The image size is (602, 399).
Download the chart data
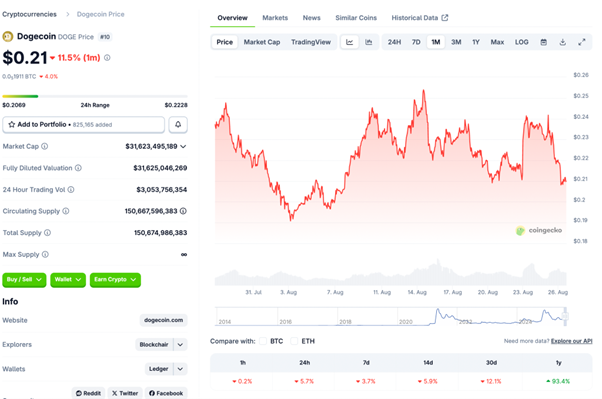[562, 42]
